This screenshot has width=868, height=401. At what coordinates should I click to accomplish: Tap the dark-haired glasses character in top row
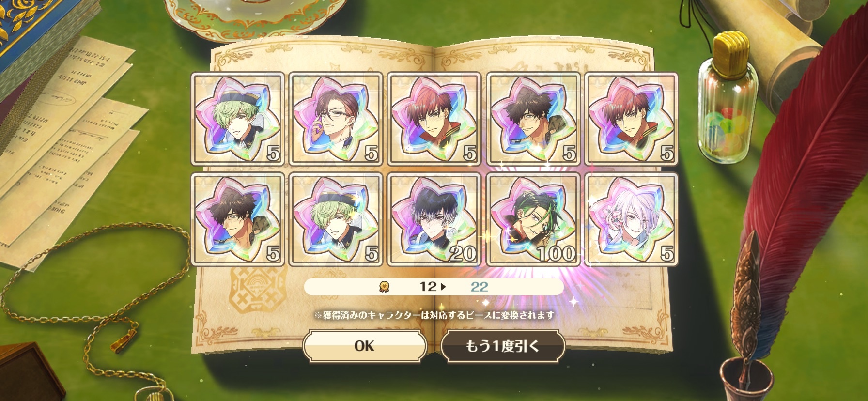click(533, 119)
